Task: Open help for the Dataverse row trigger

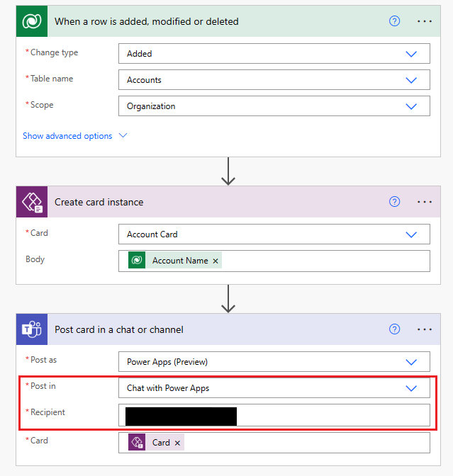Action: click(x=394, y=21)
